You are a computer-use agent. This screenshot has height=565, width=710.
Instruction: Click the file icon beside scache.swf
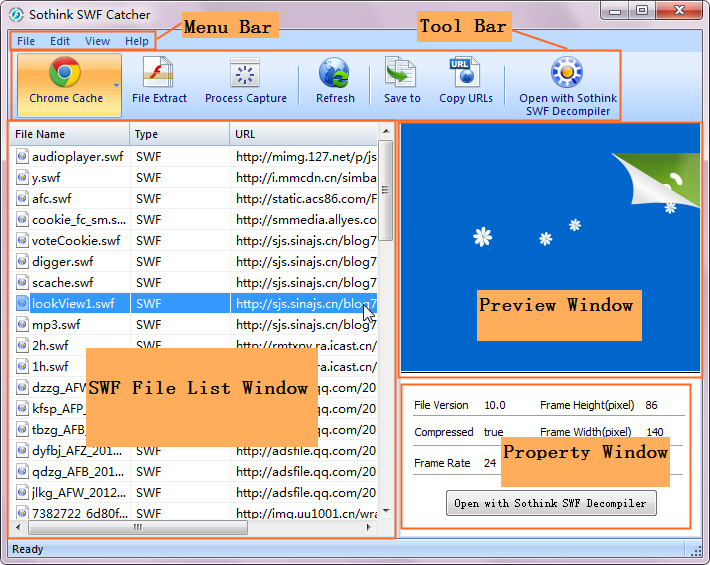(x=22, y=282)
